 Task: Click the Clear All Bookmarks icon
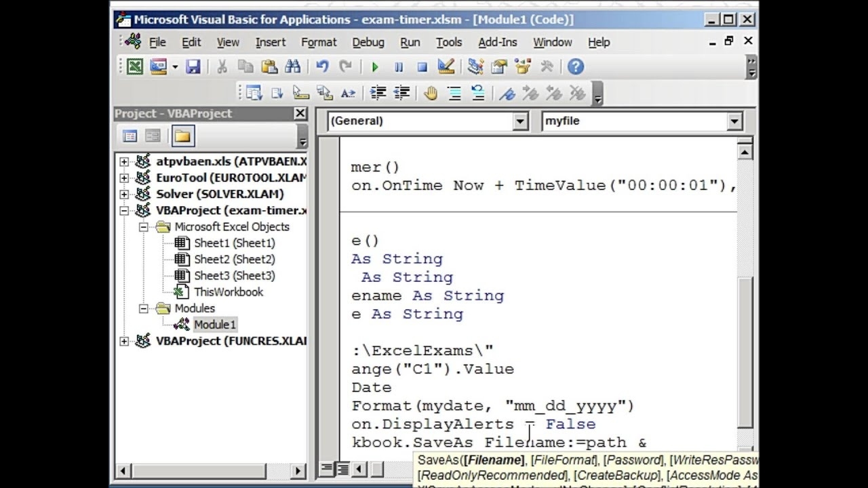(x=577, y=93)
